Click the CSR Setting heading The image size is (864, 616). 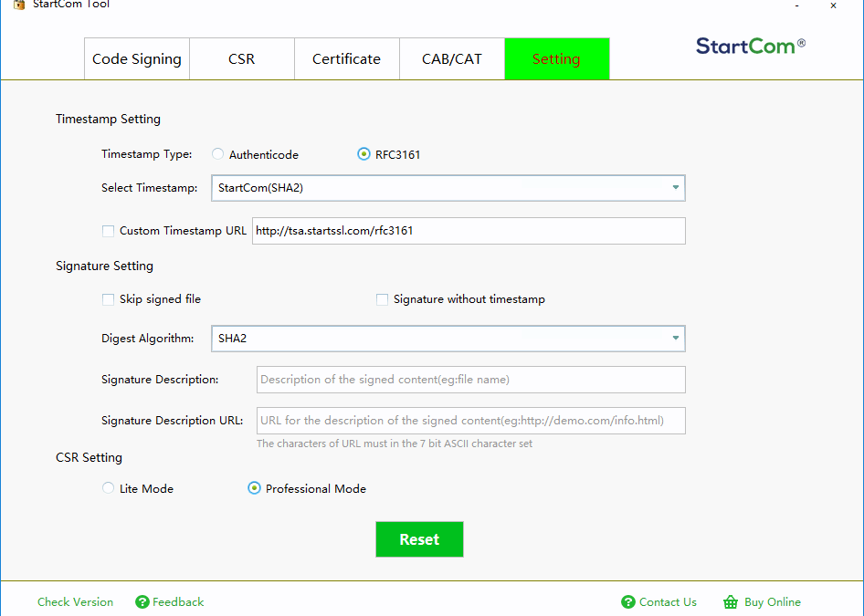(x=89, y=457)
